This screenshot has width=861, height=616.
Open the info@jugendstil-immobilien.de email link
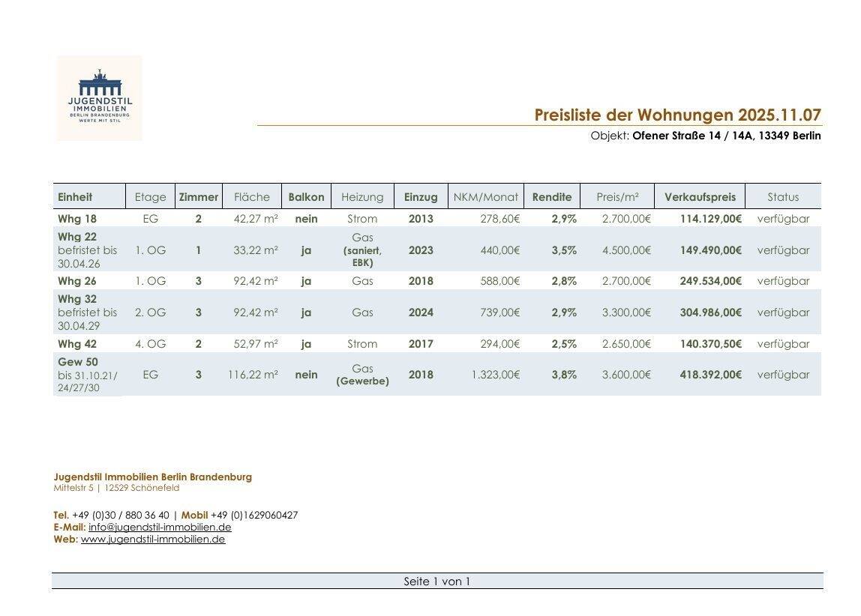click(x=160, y=527)
